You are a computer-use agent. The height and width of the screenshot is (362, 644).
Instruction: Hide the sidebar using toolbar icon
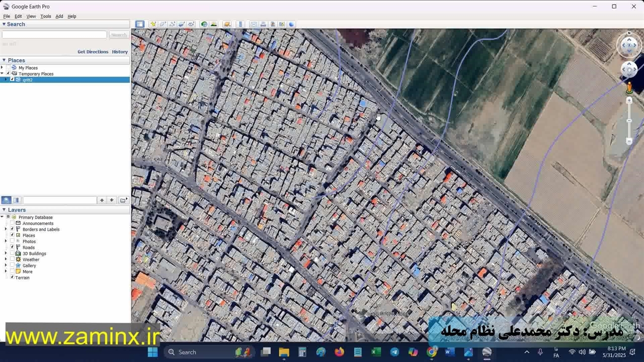click(139, 24)
